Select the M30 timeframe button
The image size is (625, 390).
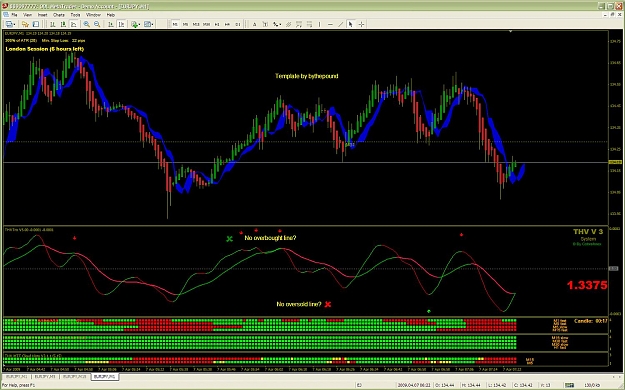click(x=206, y=24)
